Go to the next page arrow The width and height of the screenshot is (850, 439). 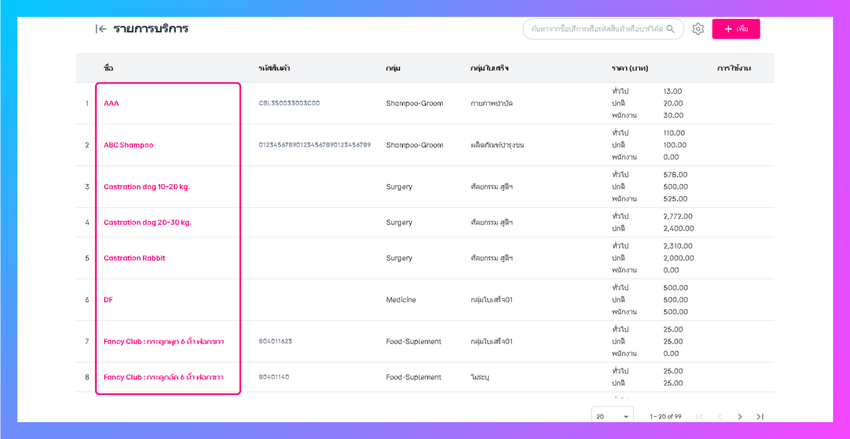pos(740,416)
